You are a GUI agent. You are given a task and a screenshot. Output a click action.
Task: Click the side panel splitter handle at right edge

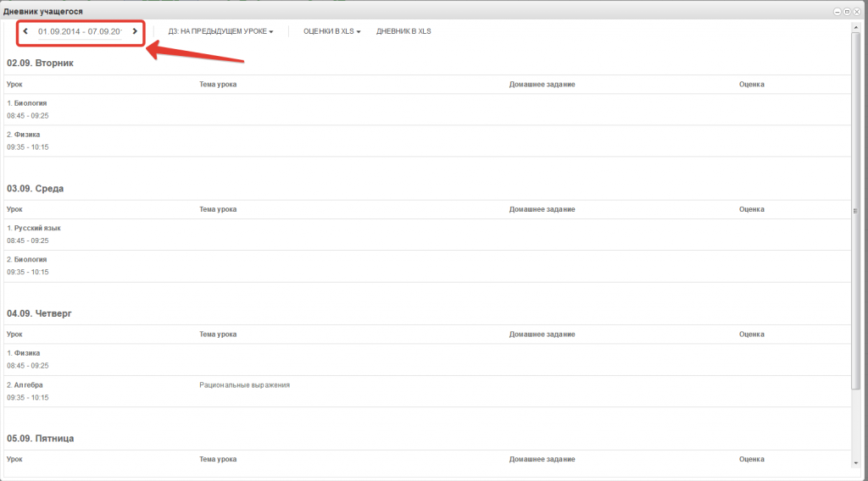(x=855, y=211)
